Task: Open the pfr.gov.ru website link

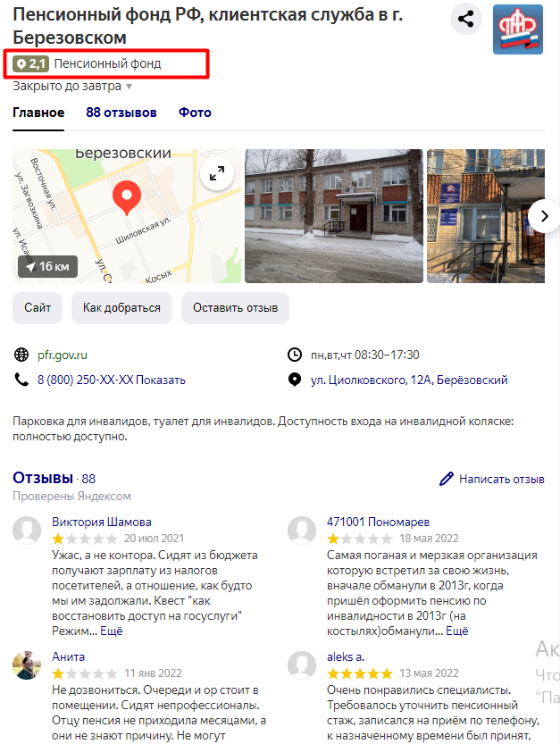Action: coord(63,355)
